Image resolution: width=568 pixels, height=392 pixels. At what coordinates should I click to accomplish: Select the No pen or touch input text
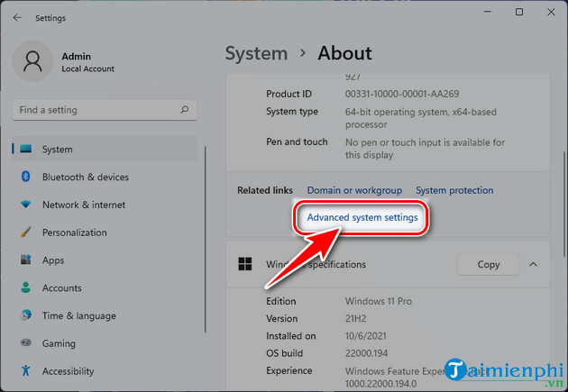(x=425, y=149)
